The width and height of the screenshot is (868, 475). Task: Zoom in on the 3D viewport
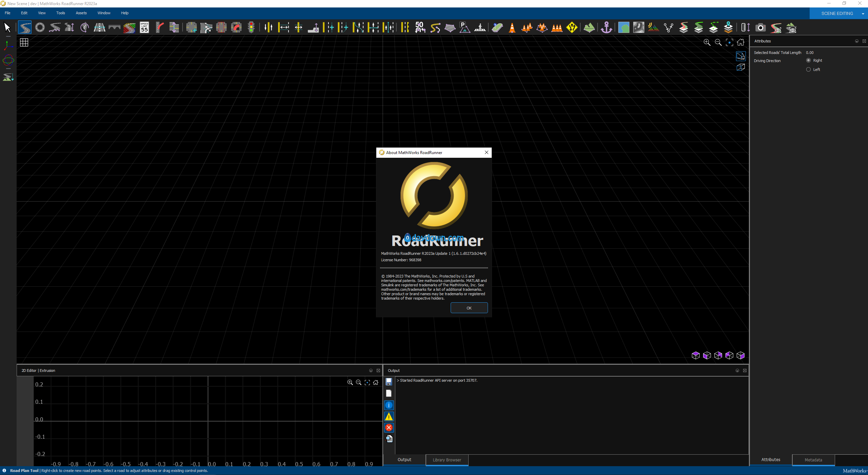point(707,42)
